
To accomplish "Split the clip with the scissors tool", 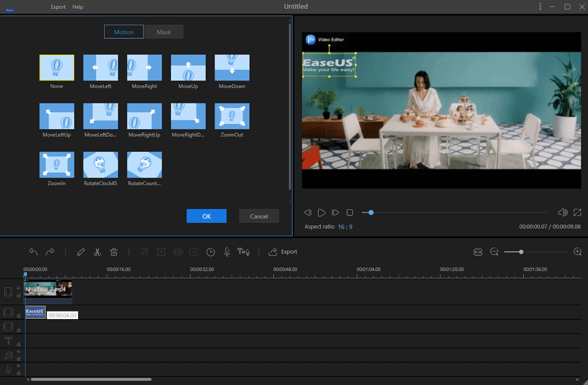I will pyautogui.click(x=97, y=252).
